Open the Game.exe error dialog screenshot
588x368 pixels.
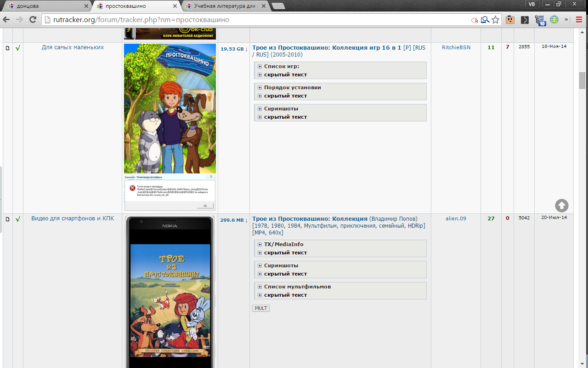[170, 192]
